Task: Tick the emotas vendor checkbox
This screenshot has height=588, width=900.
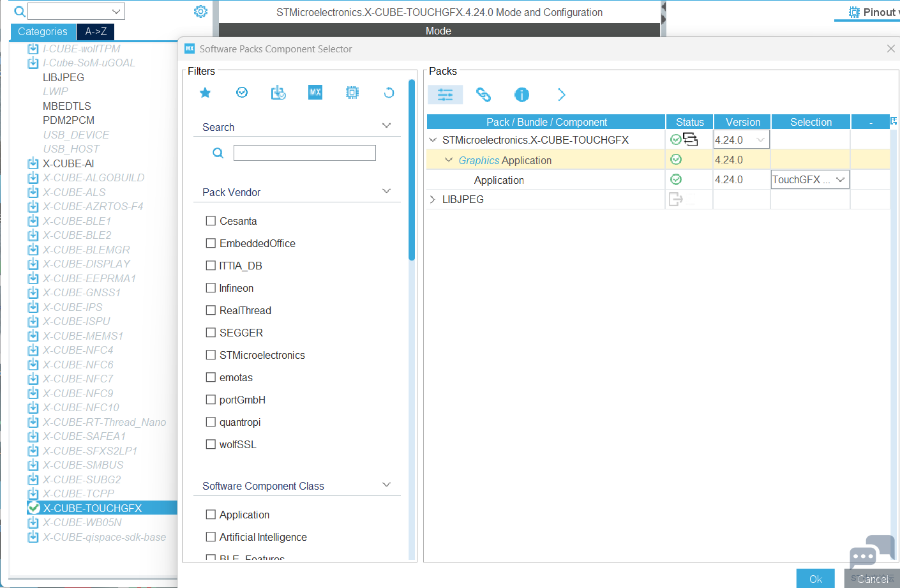Action: (x=211, y=377)
